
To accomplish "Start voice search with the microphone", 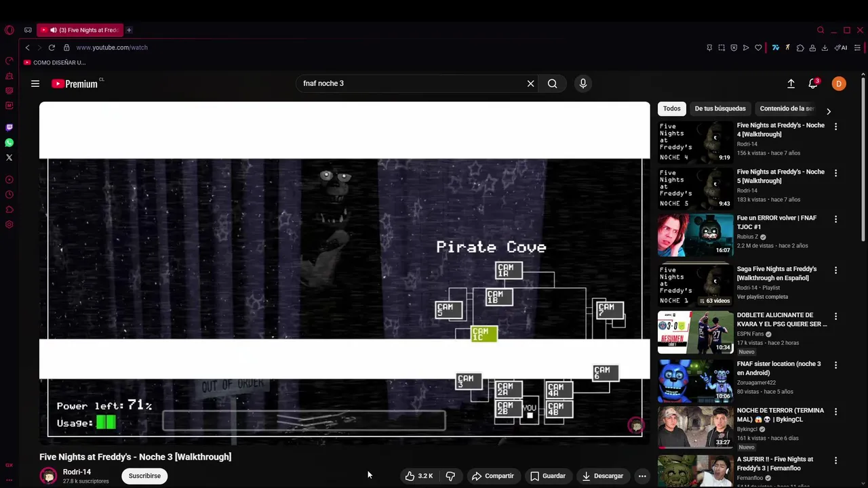I will pos(583,83).
